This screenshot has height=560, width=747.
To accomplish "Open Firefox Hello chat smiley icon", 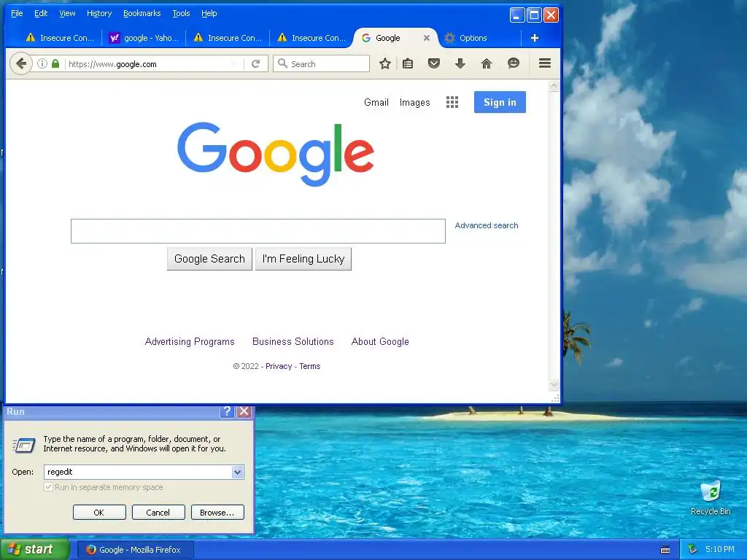I will [x=513, y=63].
